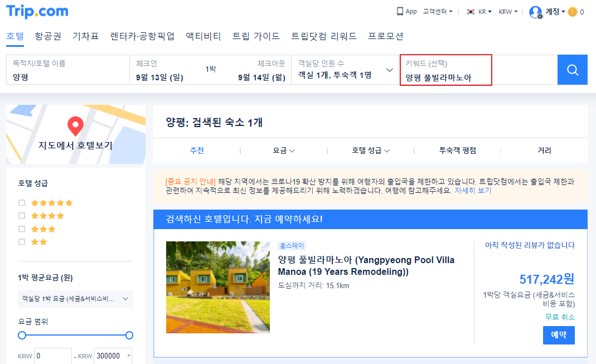Select the 트립닷컴 리워드 tab
The image size is (596, 364).
[324, 36]
